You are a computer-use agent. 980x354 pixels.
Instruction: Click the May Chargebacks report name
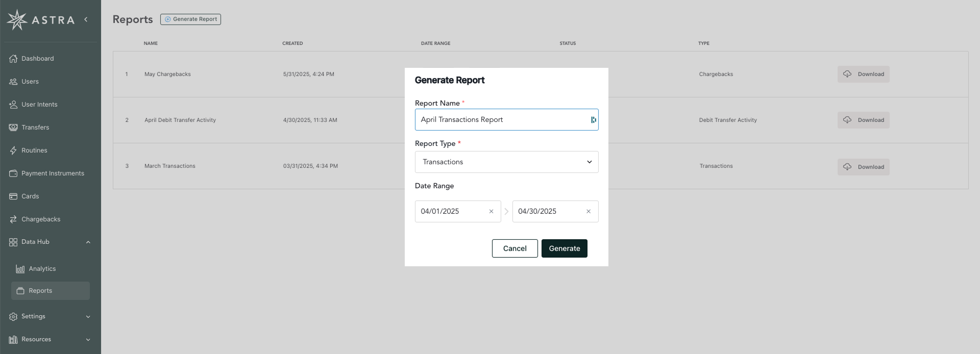pyautogui.click(x=167, y=74)
